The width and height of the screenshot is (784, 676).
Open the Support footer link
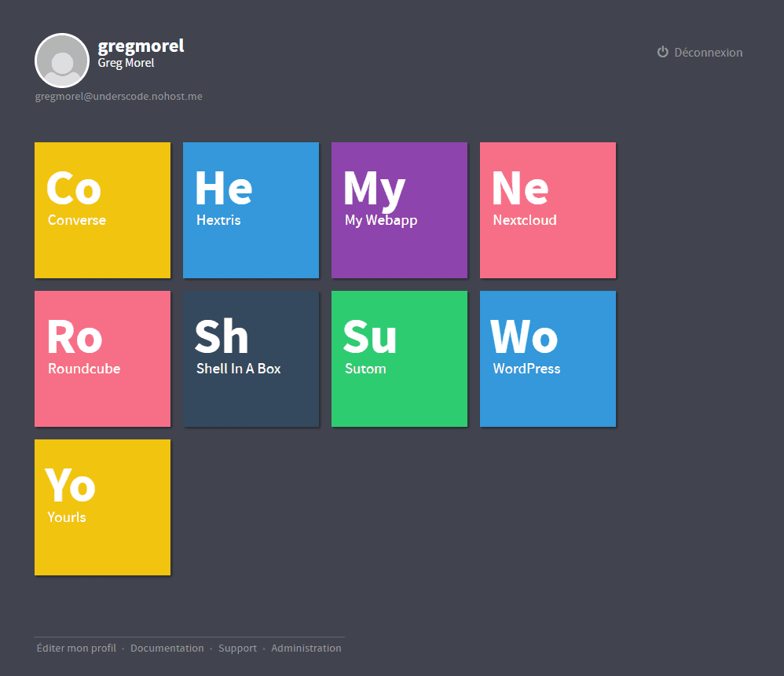click(237, 648)
